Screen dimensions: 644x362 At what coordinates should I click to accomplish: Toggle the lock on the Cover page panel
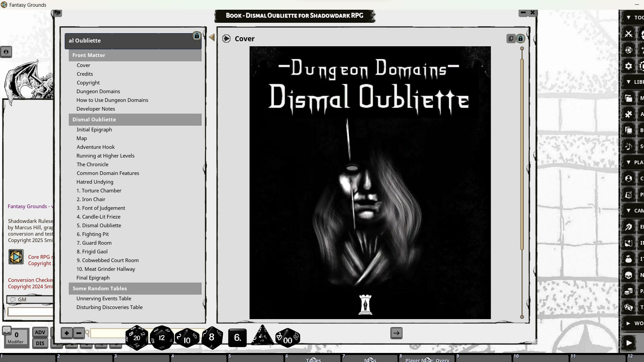coord(520,39)
